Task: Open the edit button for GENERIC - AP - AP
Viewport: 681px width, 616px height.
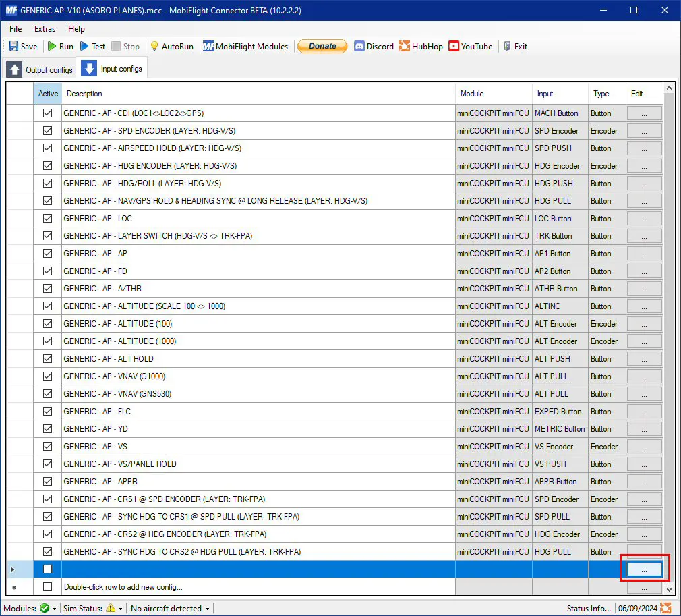Action: pyautogui.click(x=644, y=254)
